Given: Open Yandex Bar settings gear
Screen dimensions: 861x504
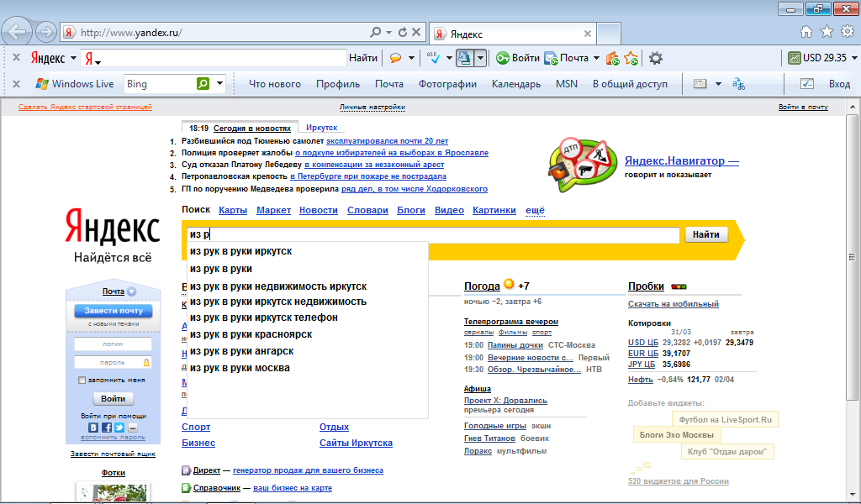Looking at the screenshot, I should click(656, 58).
